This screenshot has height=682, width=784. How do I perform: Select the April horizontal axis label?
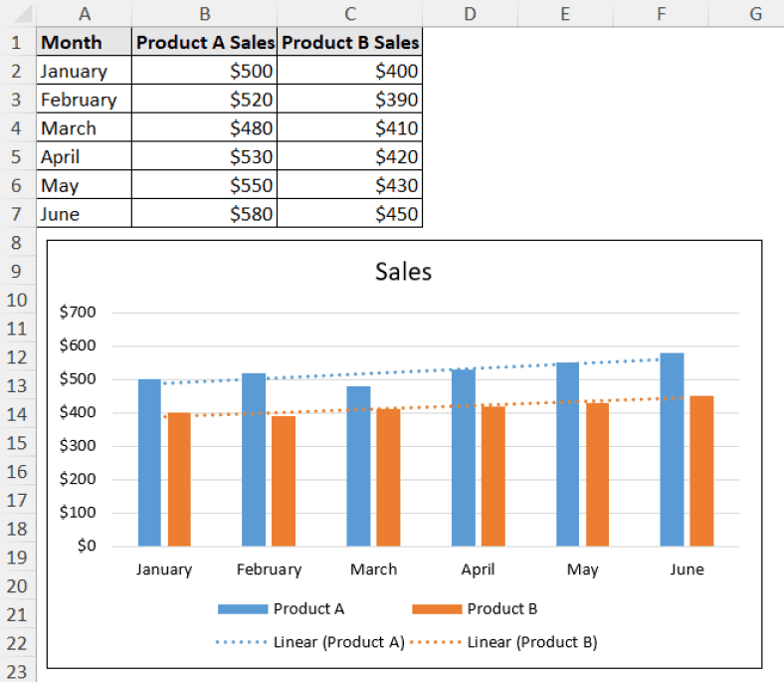[x=478, y=569]
